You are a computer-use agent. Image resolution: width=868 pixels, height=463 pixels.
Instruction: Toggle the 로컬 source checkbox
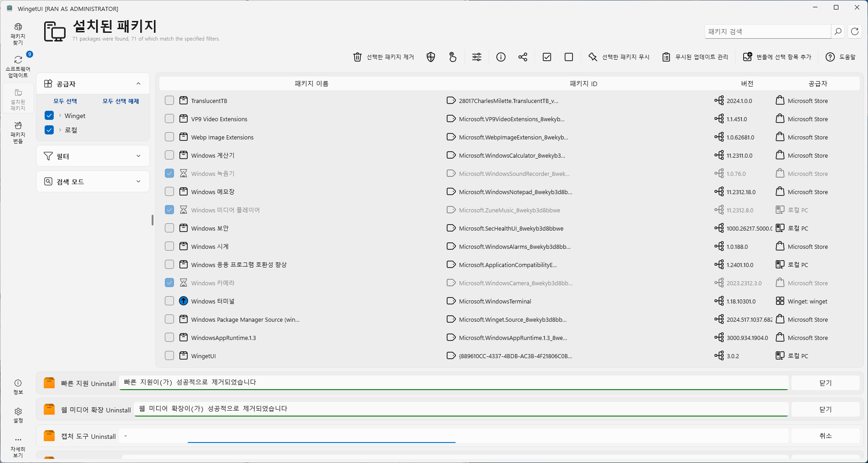coord(49,130)
